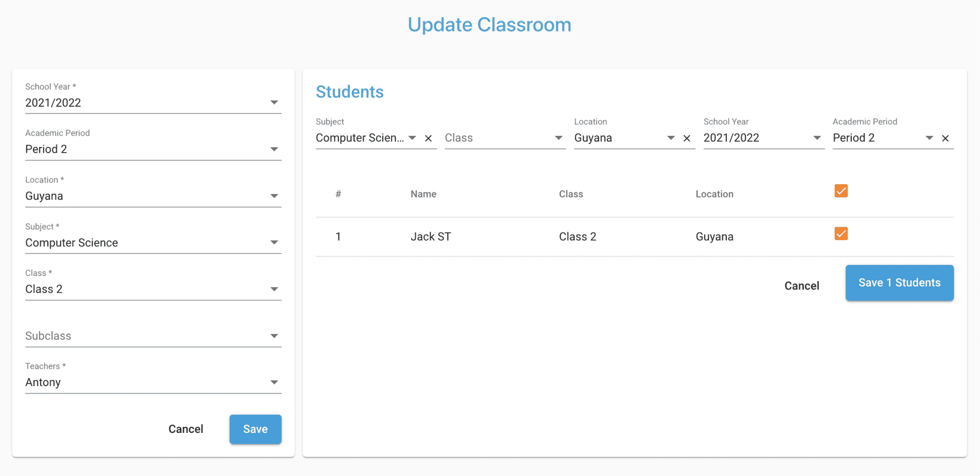Click the Save 1 Students button

[899, 283]
